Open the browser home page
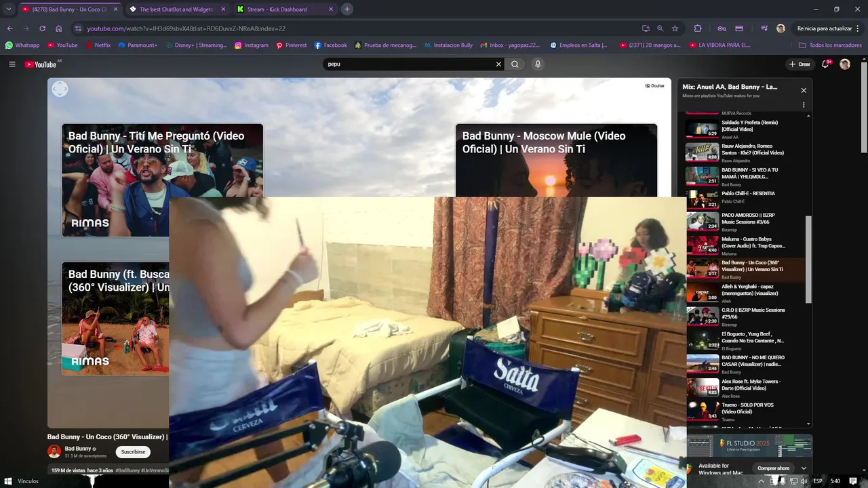 click(x=58, y=28)
